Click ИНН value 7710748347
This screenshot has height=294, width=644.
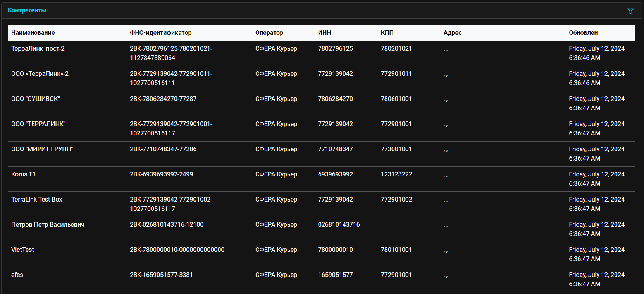point(336,149)
